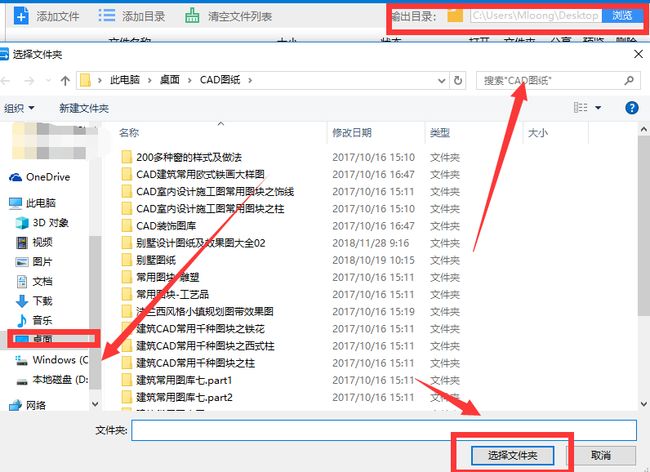Click the output directory path field
Viewport: 650px width, 472px height.
coord(535,16)
